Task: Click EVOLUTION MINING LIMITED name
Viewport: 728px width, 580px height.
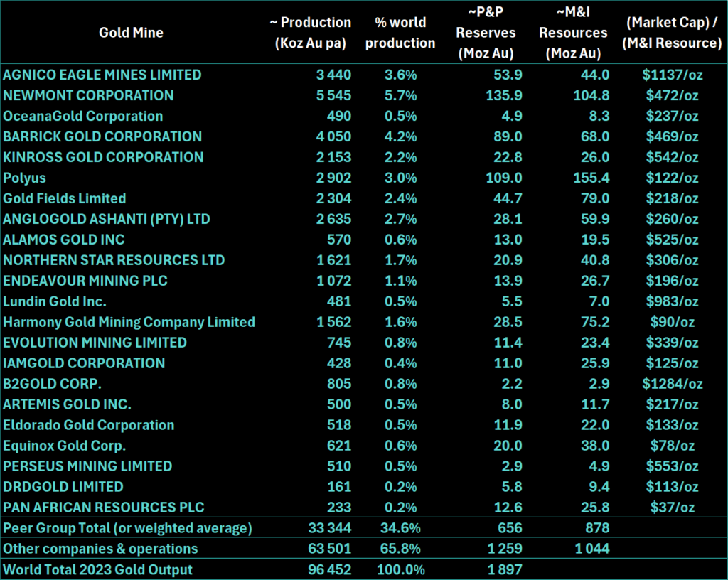Action: click(95, 343)
